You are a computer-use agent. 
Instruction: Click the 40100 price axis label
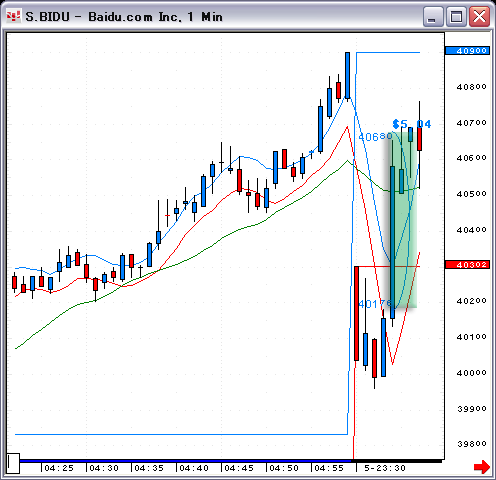coord(471,337)
